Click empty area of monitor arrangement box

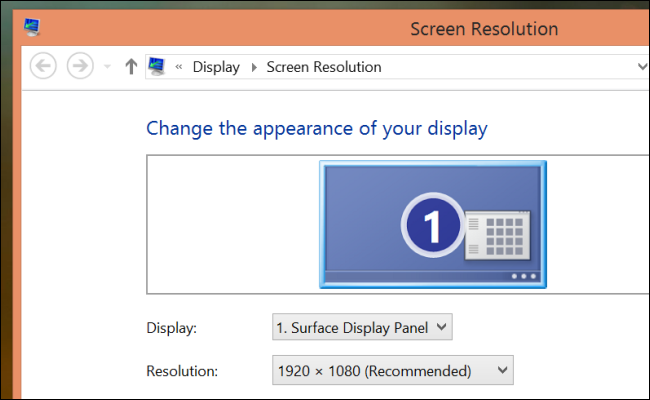232,224
